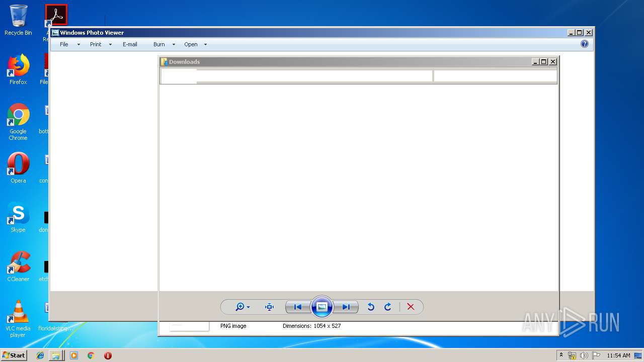Image resolution: width=644 pixels, height=362 pixels.
Task: Delete the current image with red X
Action: 411,307
